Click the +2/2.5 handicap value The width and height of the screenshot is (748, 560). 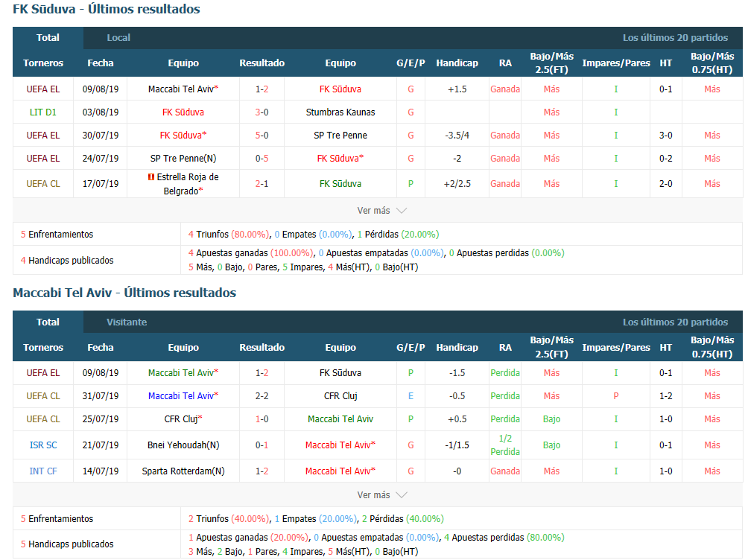pos(457,184)
